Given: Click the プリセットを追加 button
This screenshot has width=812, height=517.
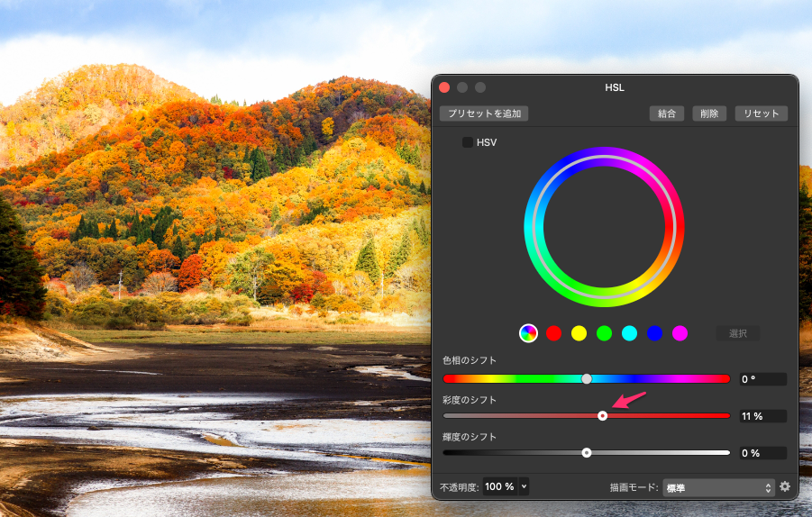Looking at the screenshot, I should pyautogui.click(x=483, y=113).
